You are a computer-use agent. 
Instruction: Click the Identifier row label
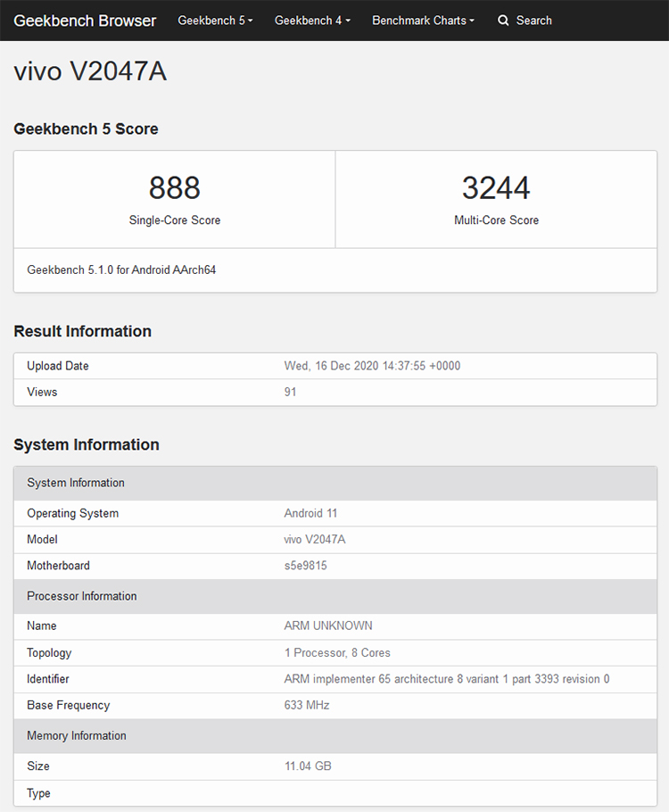(47, 679)
